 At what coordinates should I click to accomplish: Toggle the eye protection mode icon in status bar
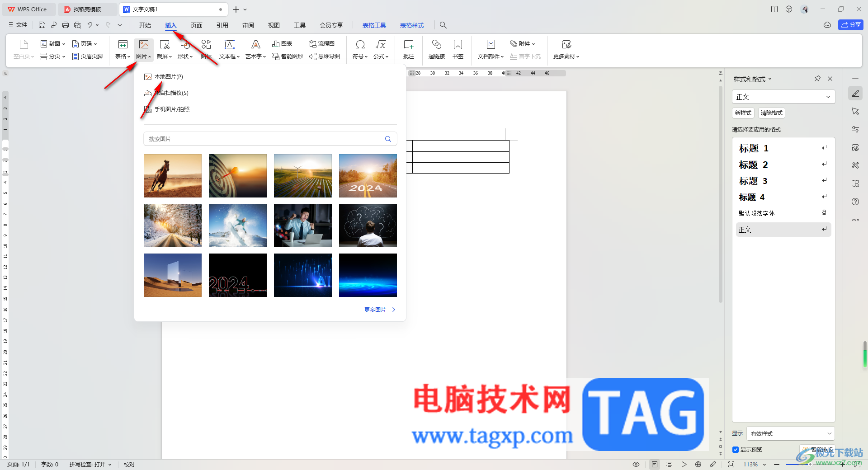636,465
